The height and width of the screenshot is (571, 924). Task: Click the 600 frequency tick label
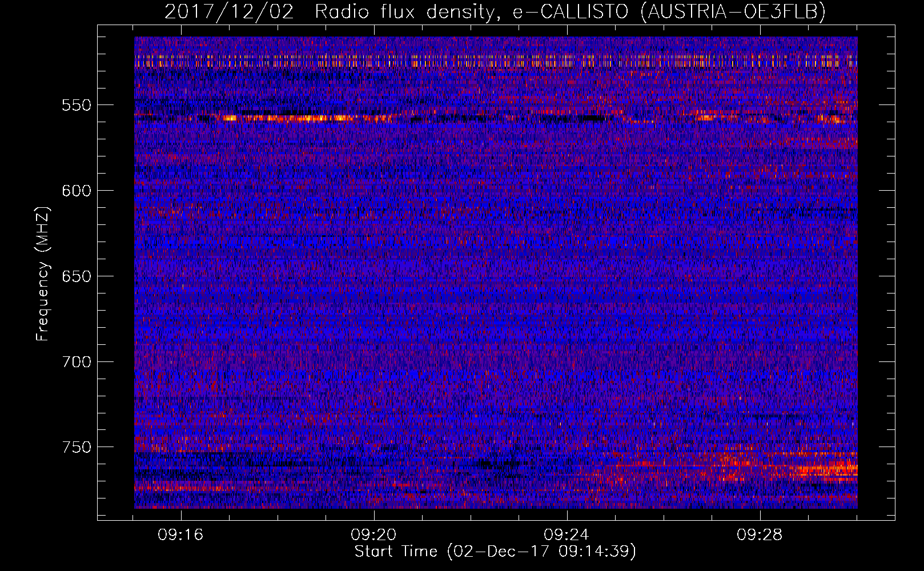point(77,191)
